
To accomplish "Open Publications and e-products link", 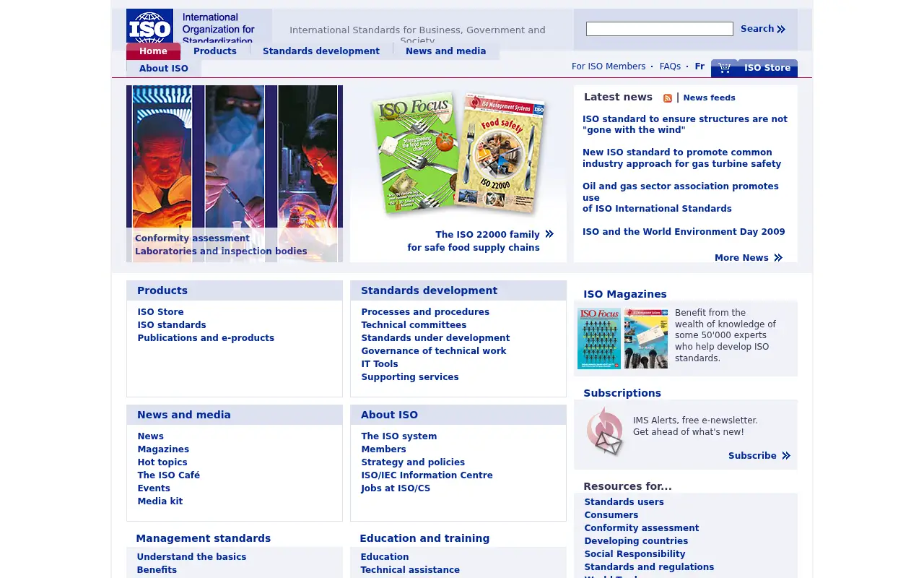I will click(x=206, y=338).
